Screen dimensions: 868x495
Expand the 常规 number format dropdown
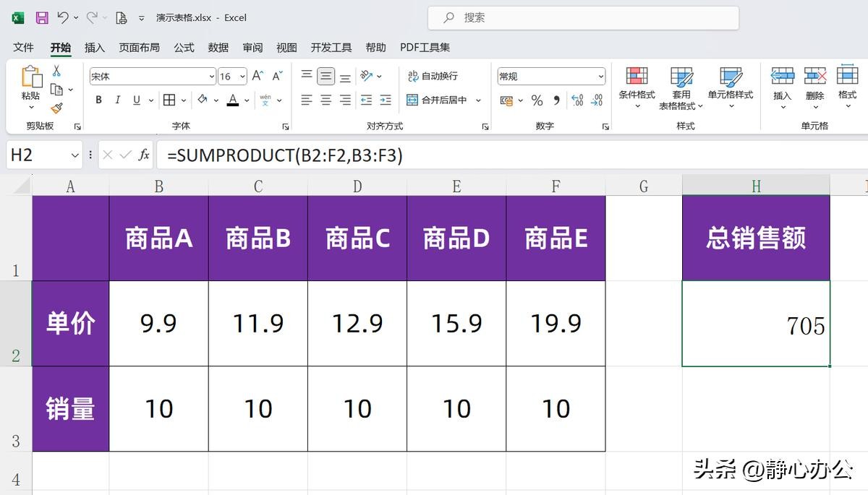pyautogui.click(x=600, y=77)
